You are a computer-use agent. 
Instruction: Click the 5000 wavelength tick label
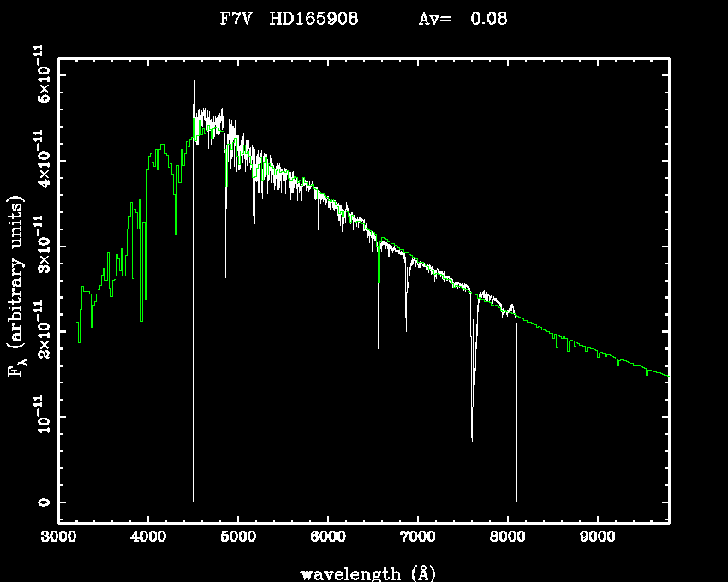click(237, 537)
